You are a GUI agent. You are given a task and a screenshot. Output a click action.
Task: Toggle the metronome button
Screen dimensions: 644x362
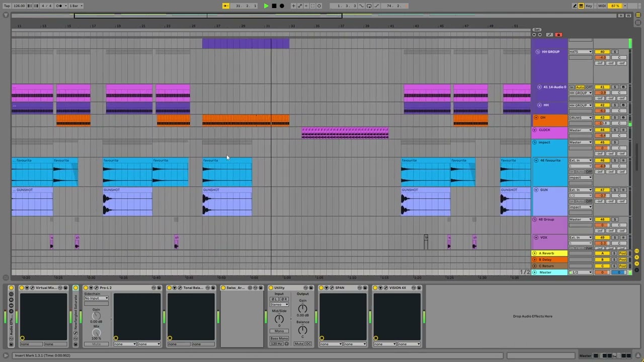[x=59, y=6]
